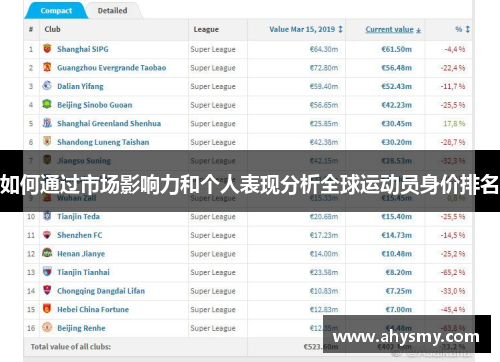Click the Shanghai Greenland Shenhua crest icon
Viewport: 500px width, 362px height.
[47, 123]
